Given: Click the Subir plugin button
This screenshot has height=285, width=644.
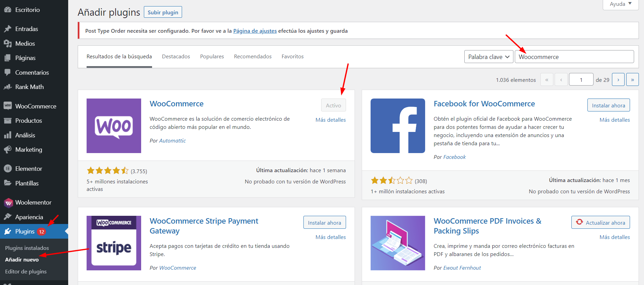Looking at the screenshot, I should tap(163, 12).
